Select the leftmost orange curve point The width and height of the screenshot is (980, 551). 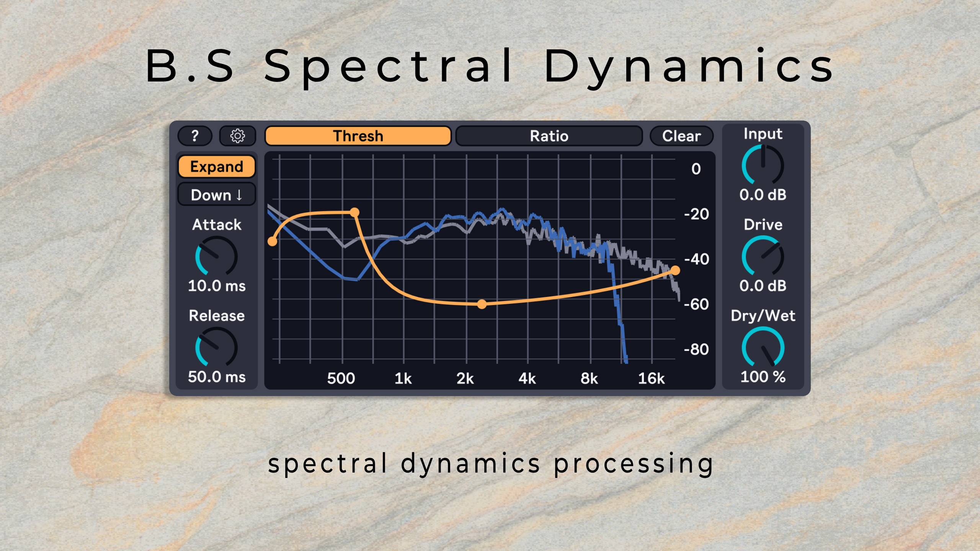272,241
